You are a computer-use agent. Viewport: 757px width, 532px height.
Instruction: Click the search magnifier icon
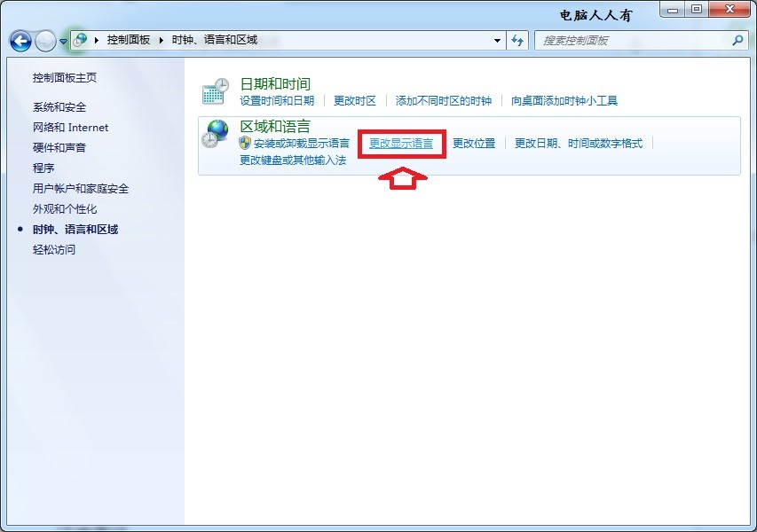click(x=737, y=41)
